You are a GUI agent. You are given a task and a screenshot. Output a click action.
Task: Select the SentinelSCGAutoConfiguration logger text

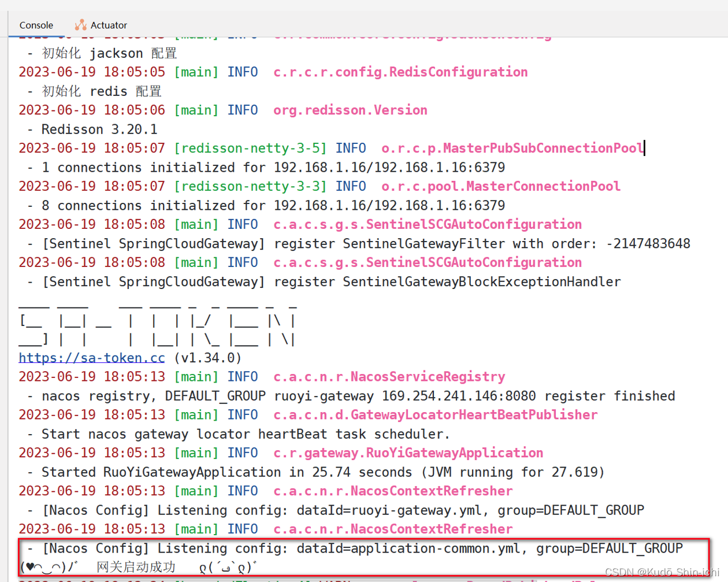point(428,224)
